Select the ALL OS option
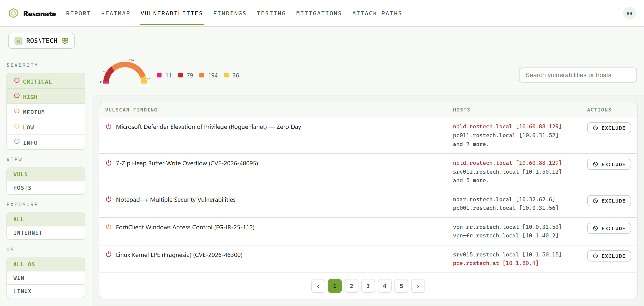644x306 pixels. point(46,264)
